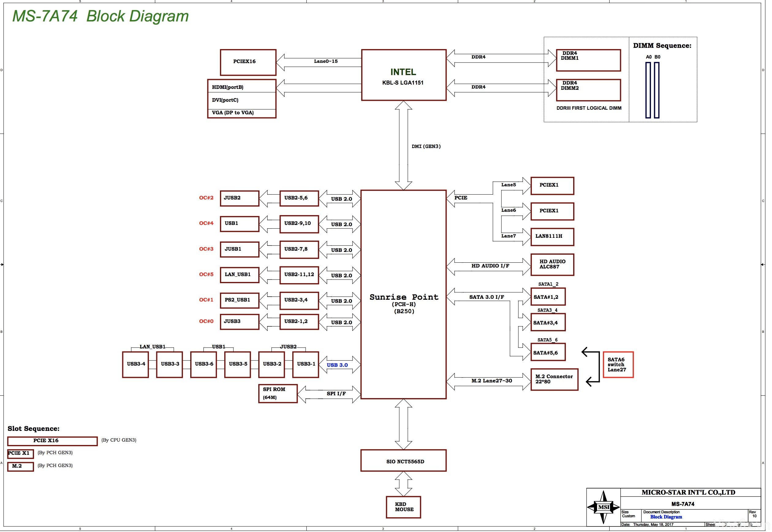
Task: Click the 'SATA#1,2' block
Action: pos(548,297)
